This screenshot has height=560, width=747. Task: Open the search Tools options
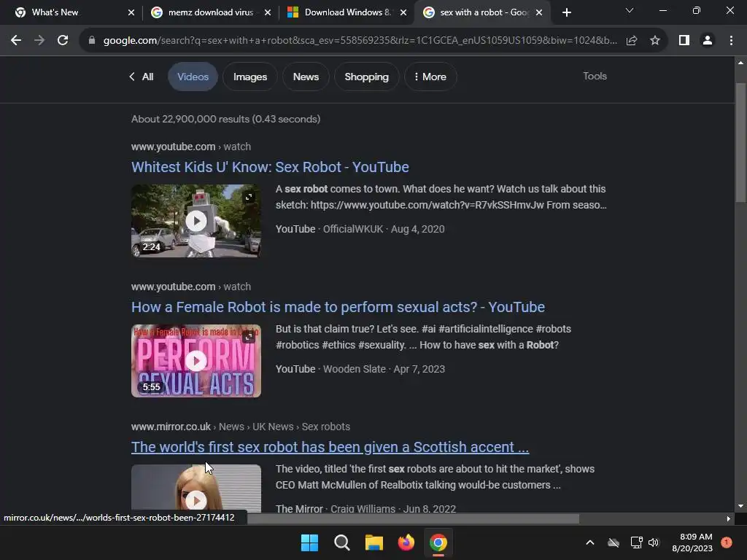[x=595, y=76]
